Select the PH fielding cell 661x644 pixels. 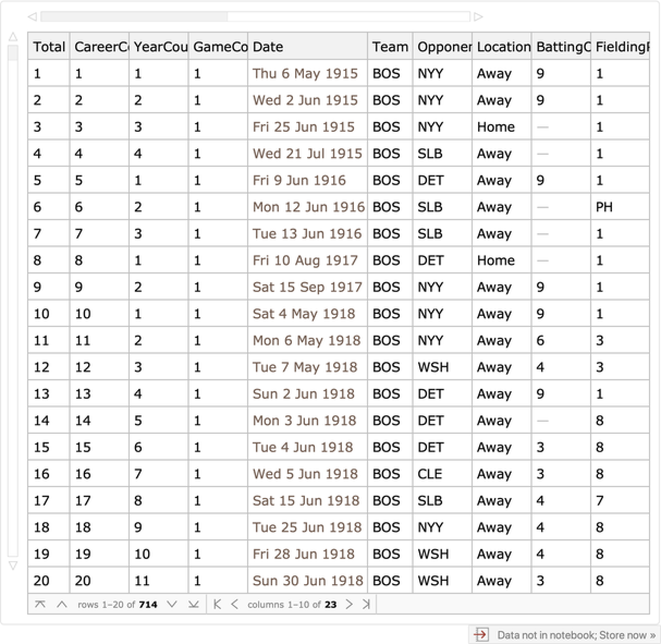point(604,207)
